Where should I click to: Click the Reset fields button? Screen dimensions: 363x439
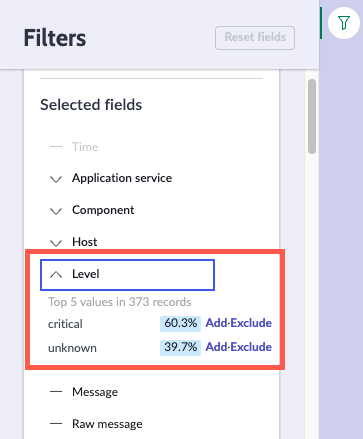(x=255, y=38)
